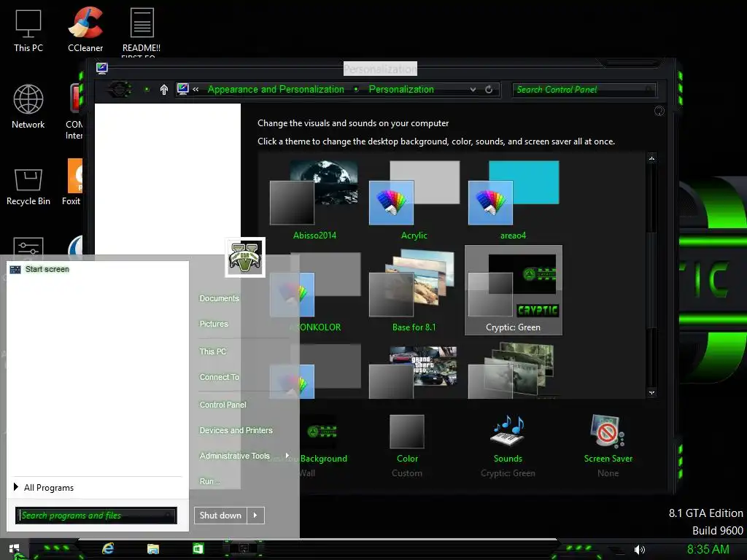Refresh the Personalization window
The image size is (747, 560).
tap(489, 90)
